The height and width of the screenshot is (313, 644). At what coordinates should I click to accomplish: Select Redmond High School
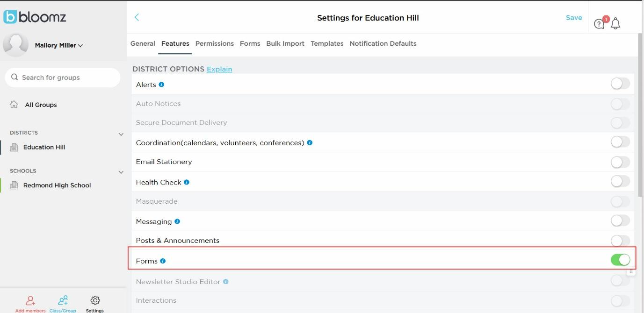57,185
